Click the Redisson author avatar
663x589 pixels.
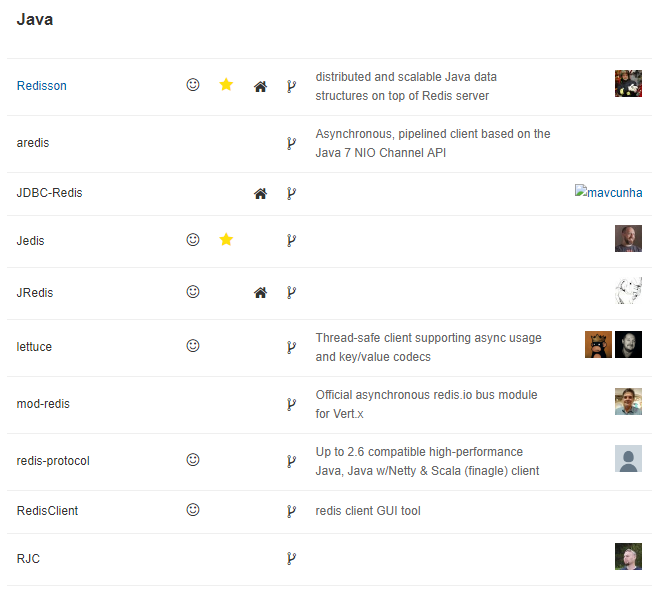(x=628, y=83)
